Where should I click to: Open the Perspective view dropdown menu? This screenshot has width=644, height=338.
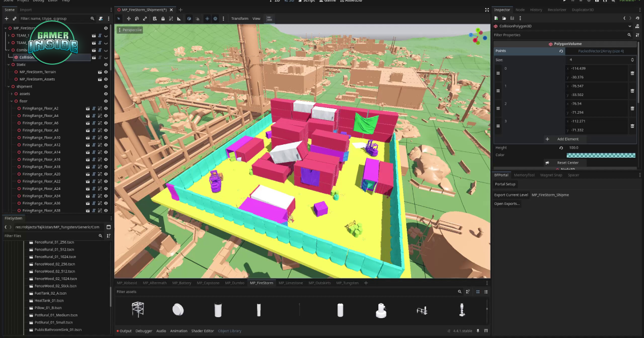coord(130,30)
